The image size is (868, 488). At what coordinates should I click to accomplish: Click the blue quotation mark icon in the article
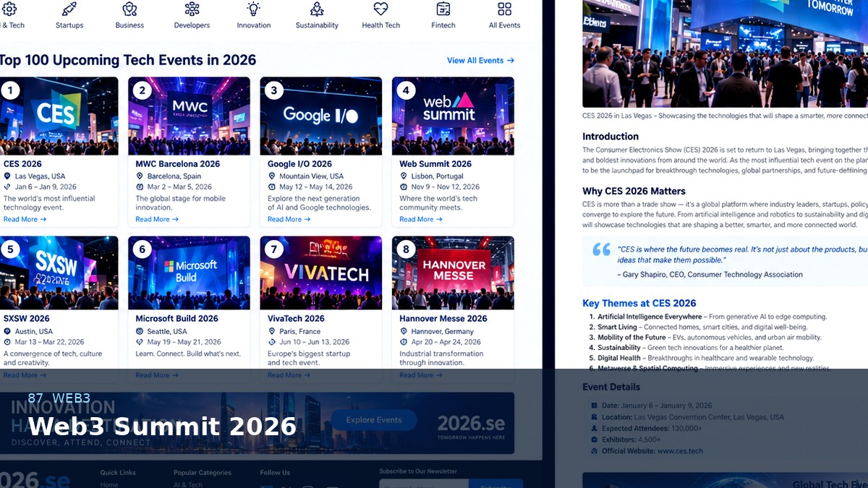click(x=601, y=249)
